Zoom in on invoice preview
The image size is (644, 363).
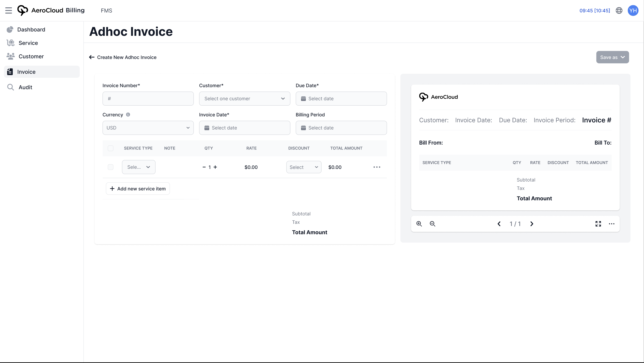[x=419, y=224]
